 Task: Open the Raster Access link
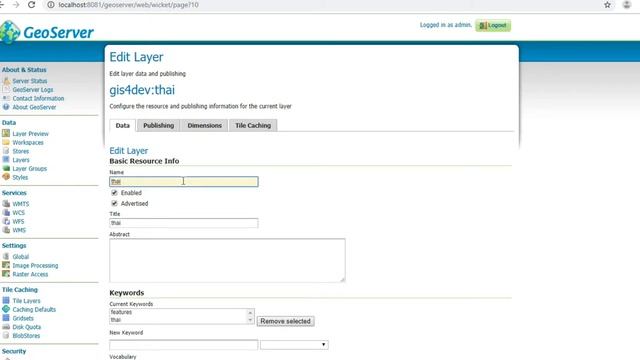click(30, 274)
